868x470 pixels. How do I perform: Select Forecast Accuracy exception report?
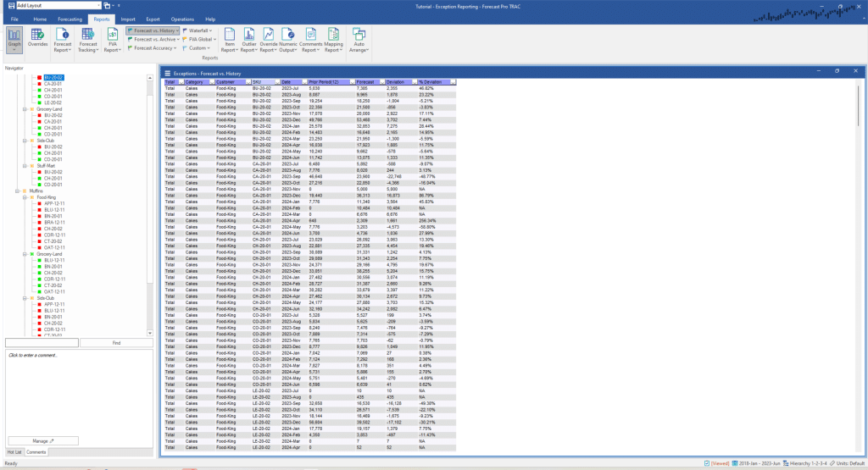(153, 48)
